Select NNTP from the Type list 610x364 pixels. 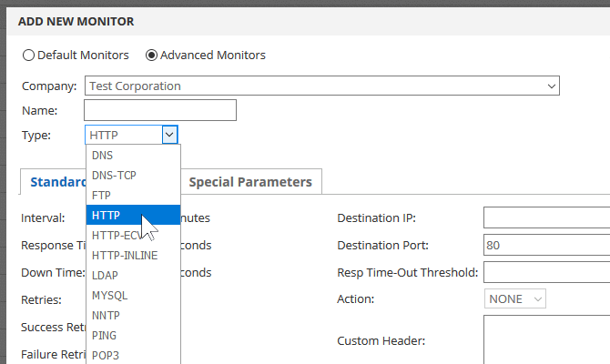click(x=106, y=316)
